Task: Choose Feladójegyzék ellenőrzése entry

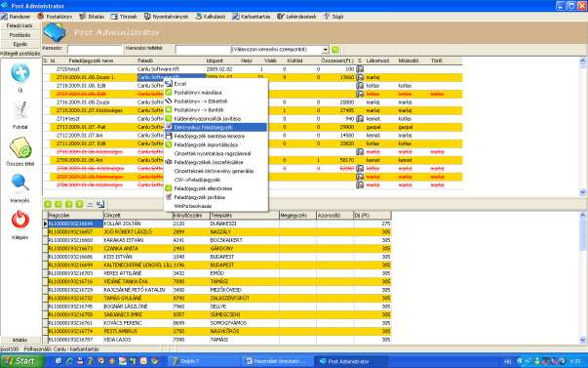Action: (x=216, y=188)
